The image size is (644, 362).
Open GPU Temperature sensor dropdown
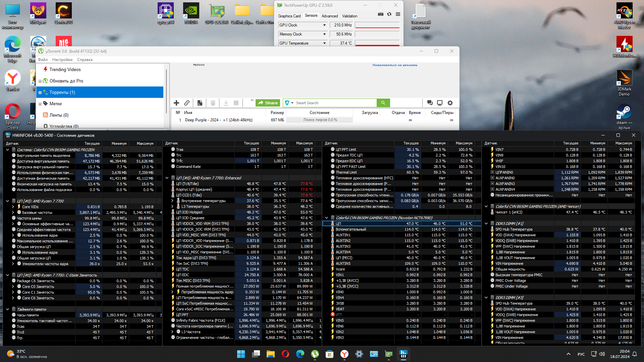(324, 43)
